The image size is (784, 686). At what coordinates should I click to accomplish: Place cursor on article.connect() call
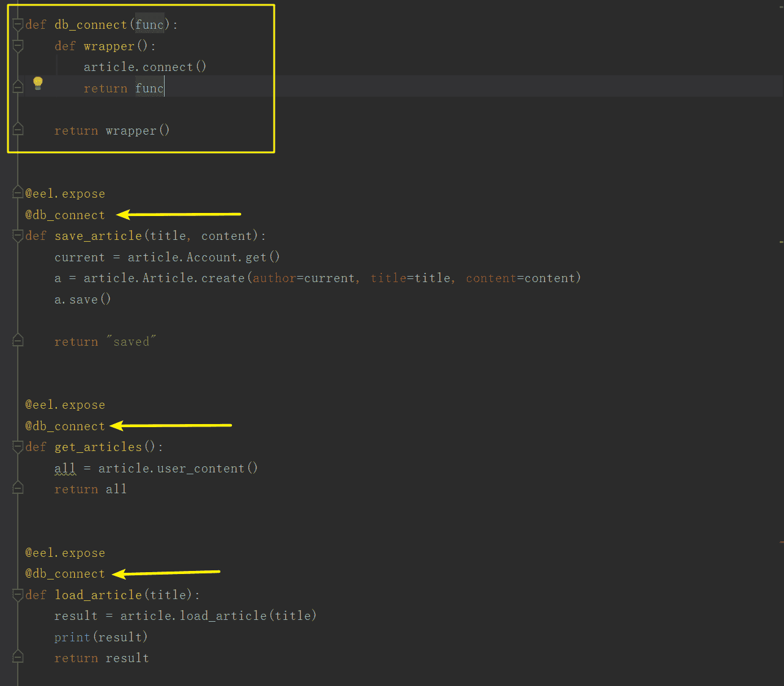point(144,67)
